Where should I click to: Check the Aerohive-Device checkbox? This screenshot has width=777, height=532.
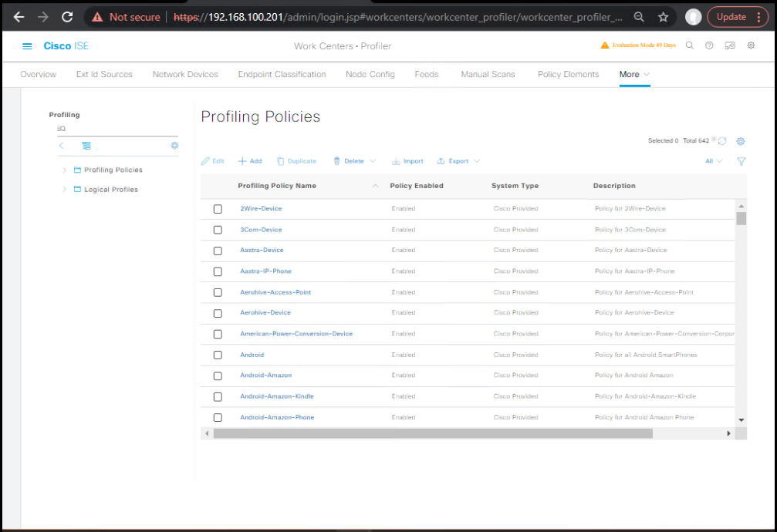click(x=218, y=313)
